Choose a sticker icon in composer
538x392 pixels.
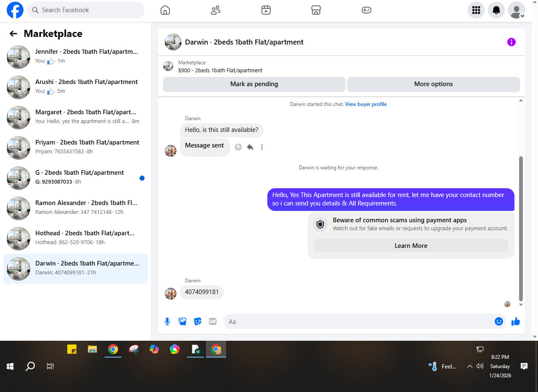(x=198, y=321)
